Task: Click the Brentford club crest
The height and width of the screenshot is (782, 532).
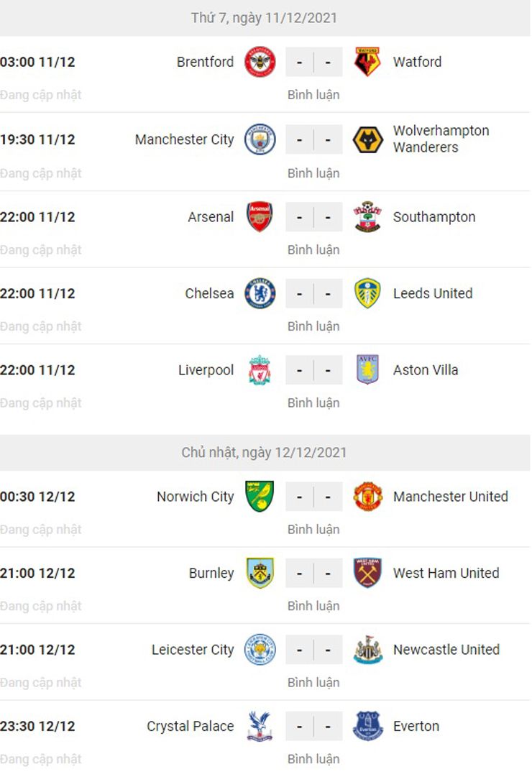Action: tap(260, 62)
